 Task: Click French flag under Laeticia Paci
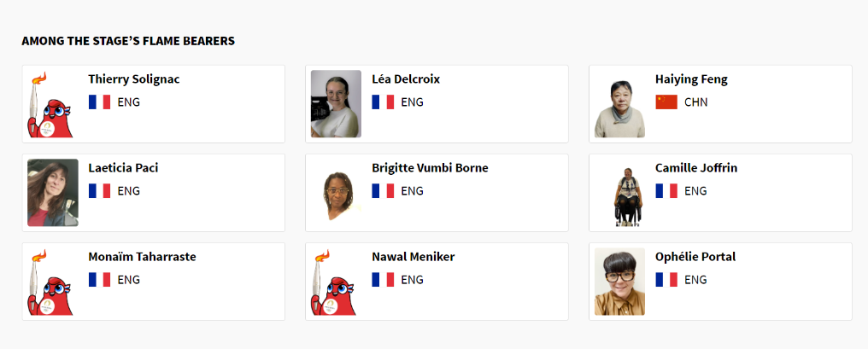(99, 191)
